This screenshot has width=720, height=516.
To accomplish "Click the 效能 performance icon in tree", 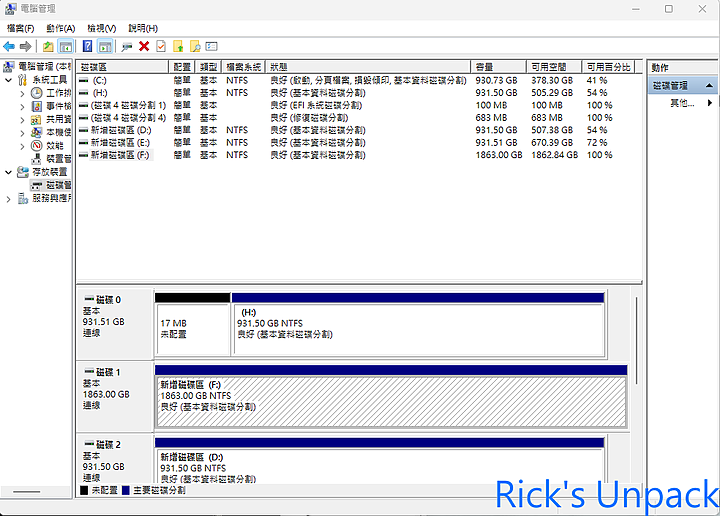I will 36,146.
